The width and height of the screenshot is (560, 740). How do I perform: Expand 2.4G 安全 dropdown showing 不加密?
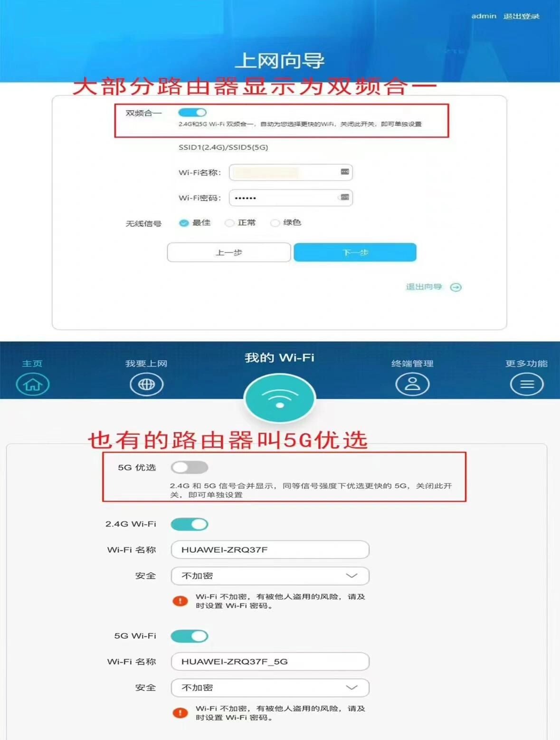click(x=270, y=576)
